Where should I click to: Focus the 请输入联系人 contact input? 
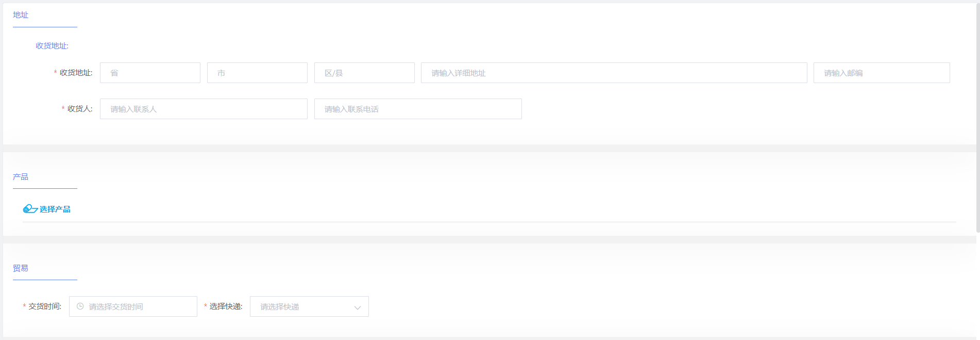pos(204,109)
